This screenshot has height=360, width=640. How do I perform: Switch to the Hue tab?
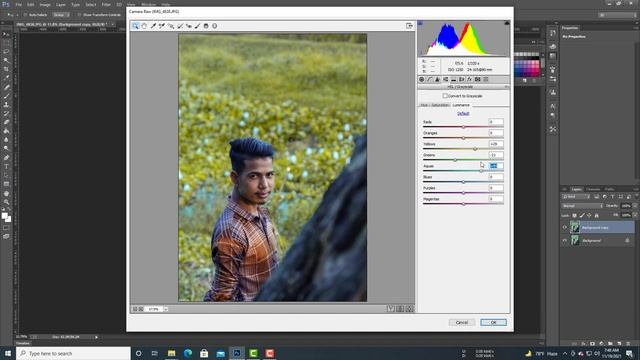424,105
